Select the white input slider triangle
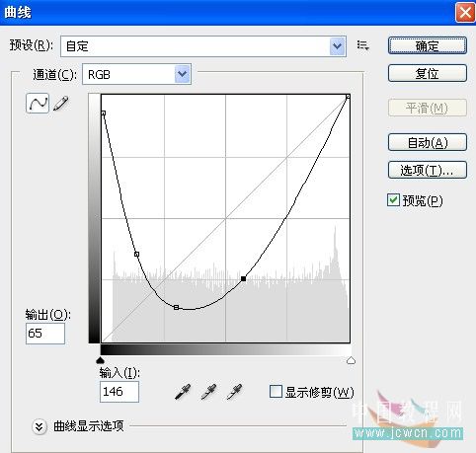The height and width of the screenshot is (453, 476). click(x=351, y=360)
